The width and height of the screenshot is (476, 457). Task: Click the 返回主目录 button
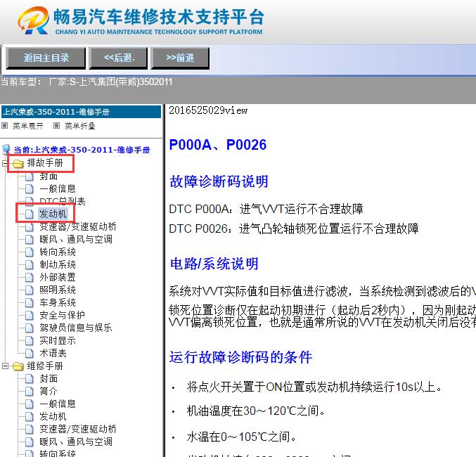coord(46,58)
